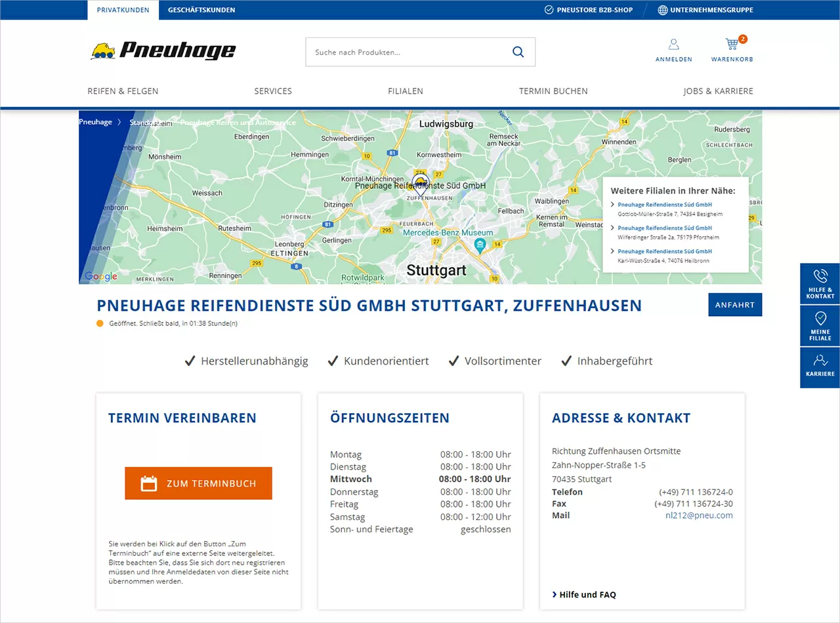Switch to the Geschäftskunden tab

[201, 10]
